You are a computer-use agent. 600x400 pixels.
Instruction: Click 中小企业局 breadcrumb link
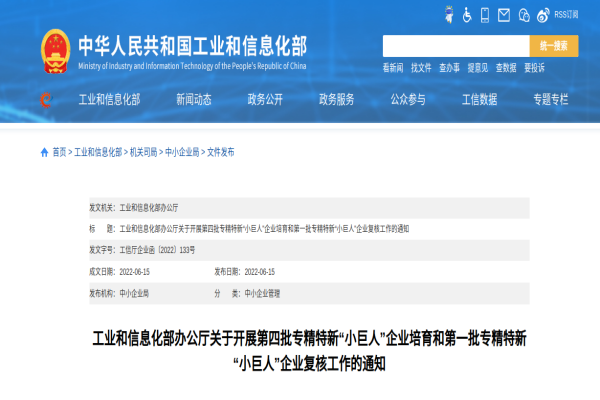[182, 152]
